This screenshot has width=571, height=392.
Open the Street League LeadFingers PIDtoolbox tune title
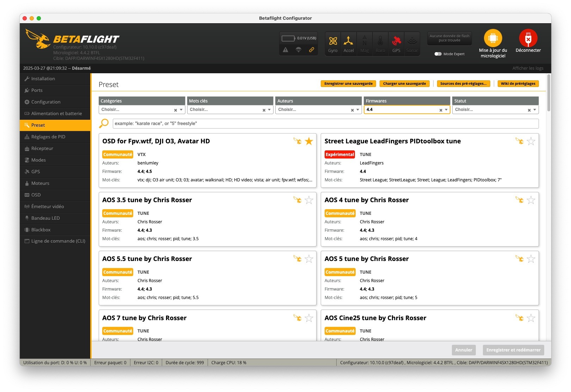pos(393,141)
